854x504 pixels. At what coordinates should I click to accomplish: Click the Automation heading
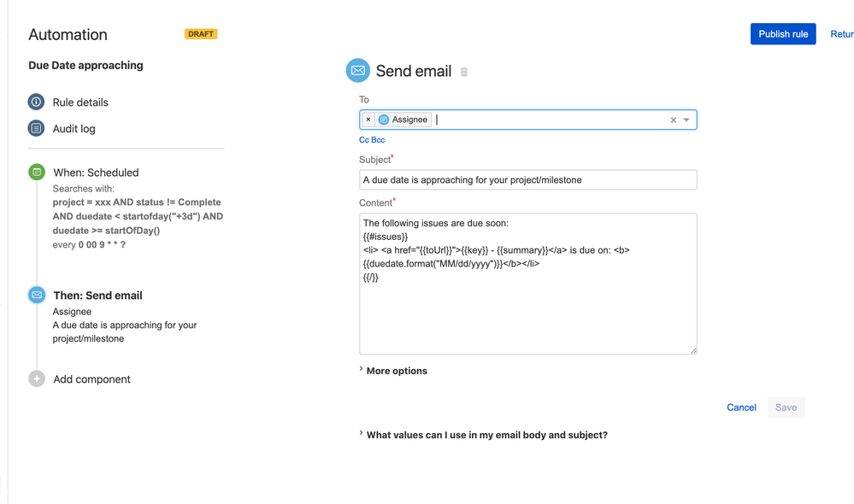(x=68, y=34)
